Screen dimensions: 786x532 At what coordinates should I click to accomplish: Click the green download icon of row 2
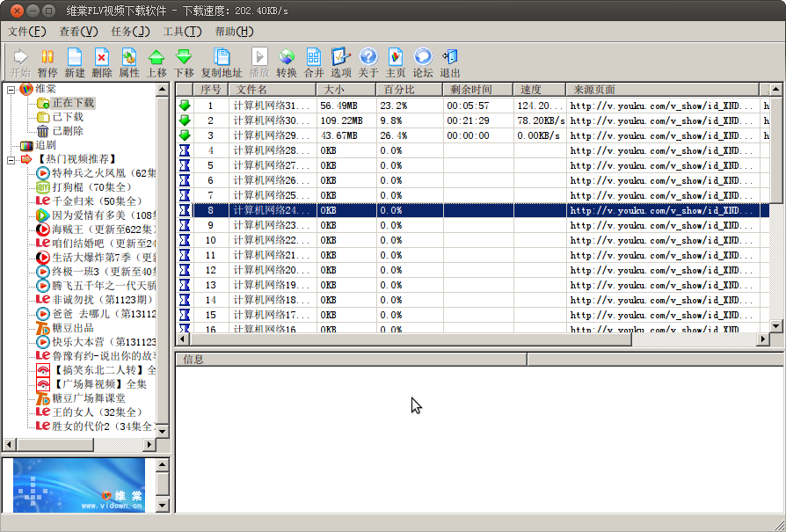coord(185,120)
